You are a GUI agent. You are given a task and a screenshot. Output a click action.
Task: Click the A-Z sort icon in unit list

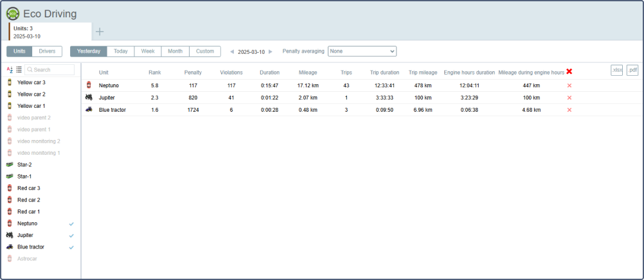(x=10, y=69)
